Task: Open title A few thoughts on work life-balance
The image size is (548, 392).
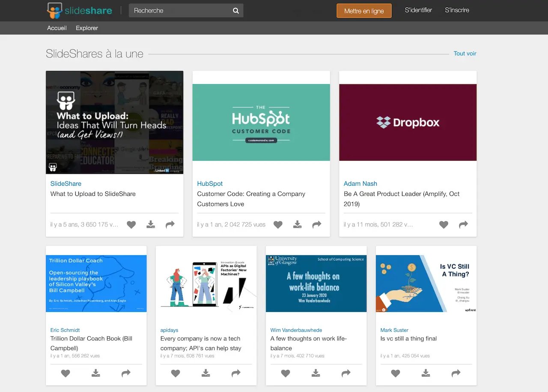Action: click(x=309, y=343)
